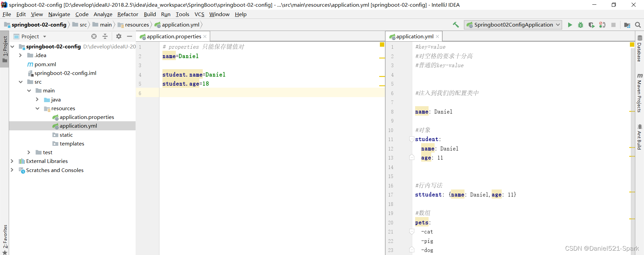
Task: Place cursor on empty line 6 of properties
Action: click(x=272, y=93)
